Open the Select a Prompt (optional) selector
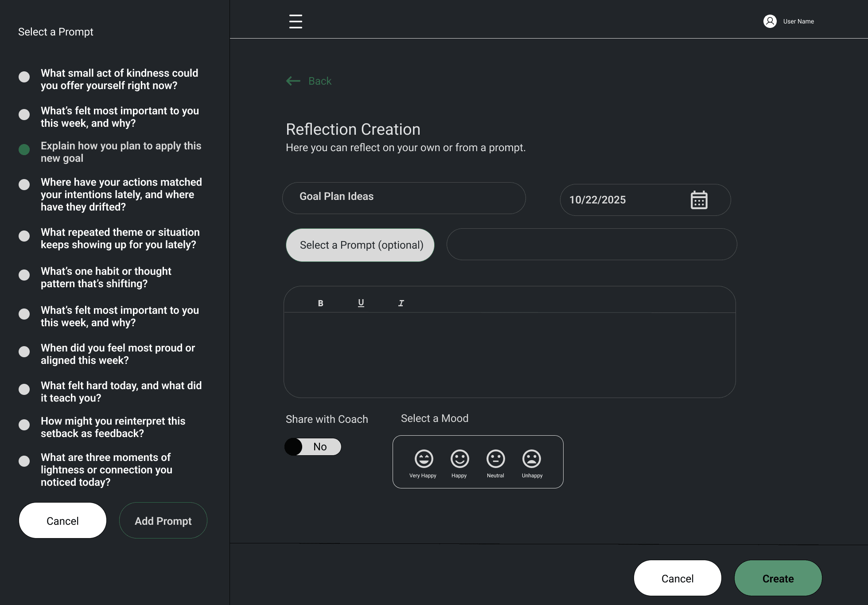 tap(360, 245)
